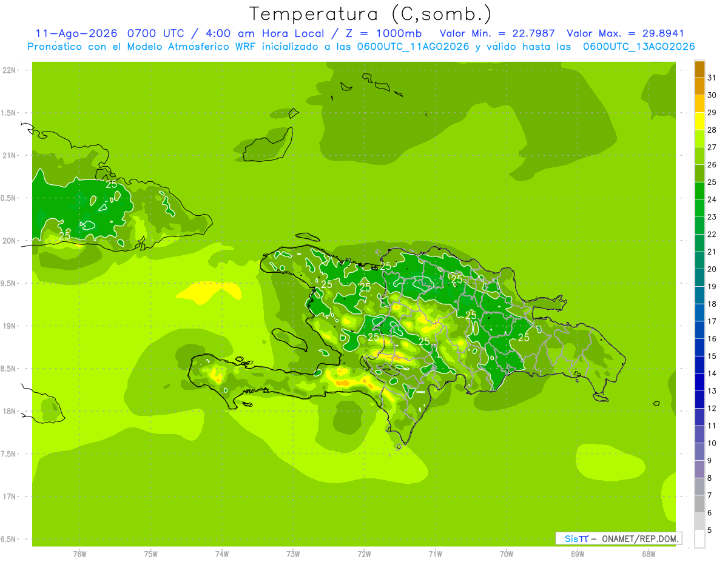Image resolution: width=728 pixels, height=562 pixels.
Task: Click the 72W longitude axis label
Action: (x=364, y=554)
